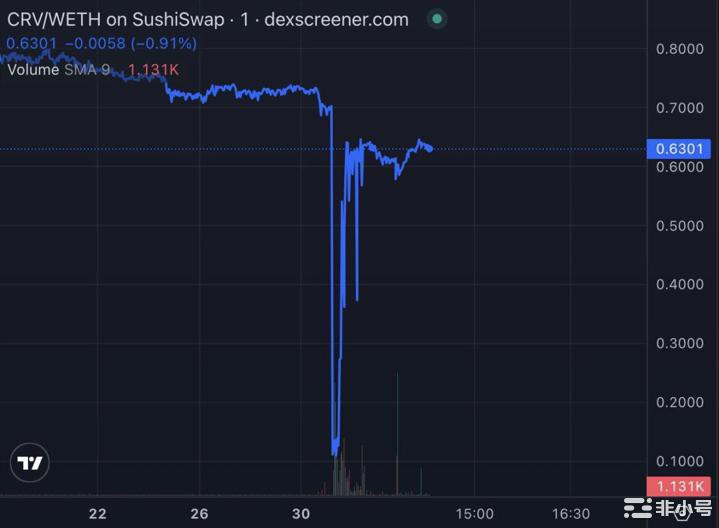Image resolution: width=719 pixels, height=528 pixels.
Task: Click the 30 date marker on time axis
Action: 301,514
